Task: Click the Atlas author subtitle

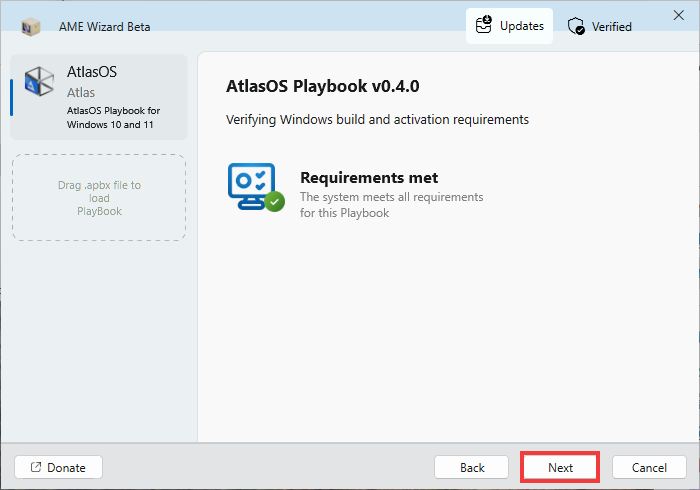Action: pos(81,92)
